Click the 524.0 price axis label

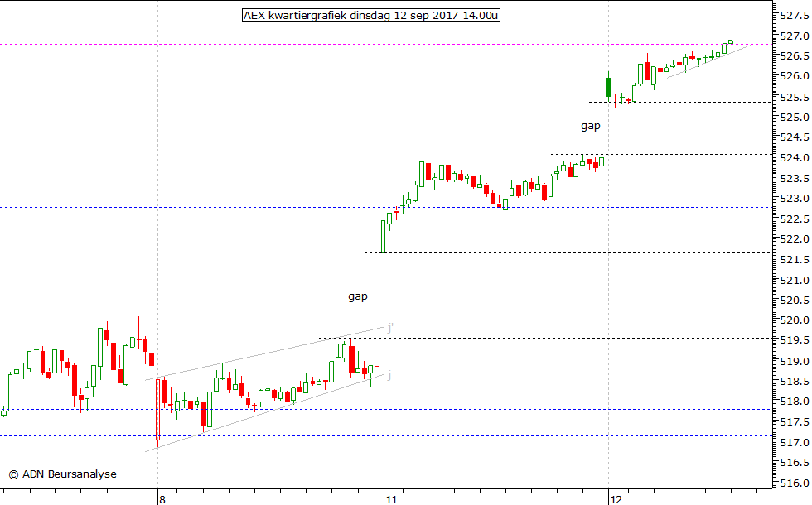click(795, 158)
